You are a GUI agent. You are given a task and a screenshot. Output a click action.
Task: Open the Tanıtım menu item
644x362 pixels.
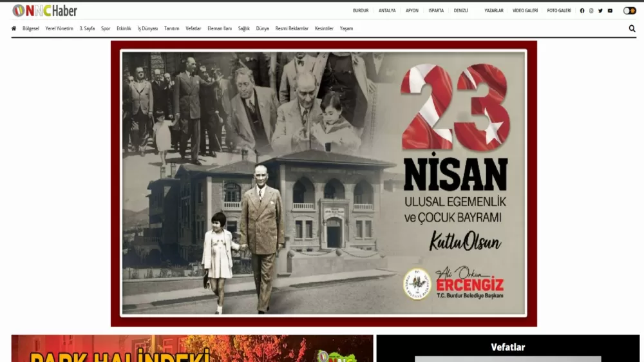coord(172,28)
